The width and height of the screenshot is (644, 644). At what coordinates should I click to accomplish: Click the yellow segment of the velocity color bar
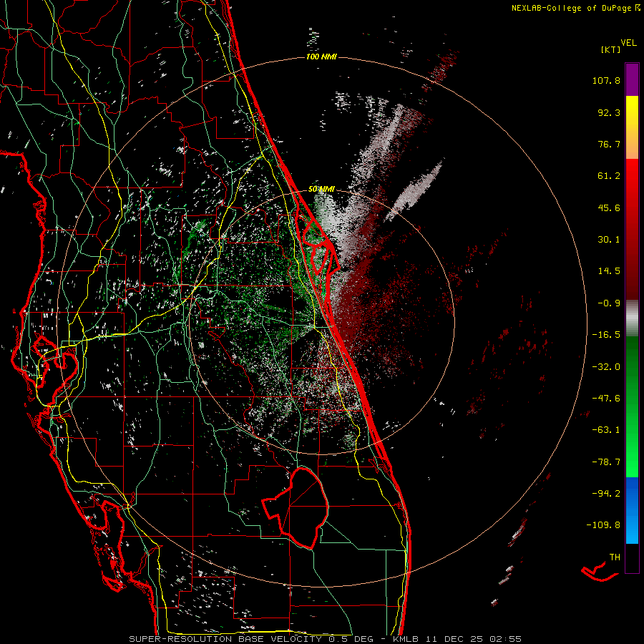(x=632, y=127)
